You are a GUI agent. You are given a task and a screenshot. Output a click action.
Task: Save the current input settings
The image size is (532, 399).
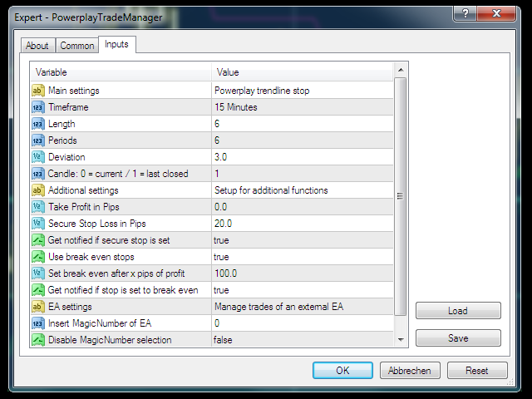(458, 338)
